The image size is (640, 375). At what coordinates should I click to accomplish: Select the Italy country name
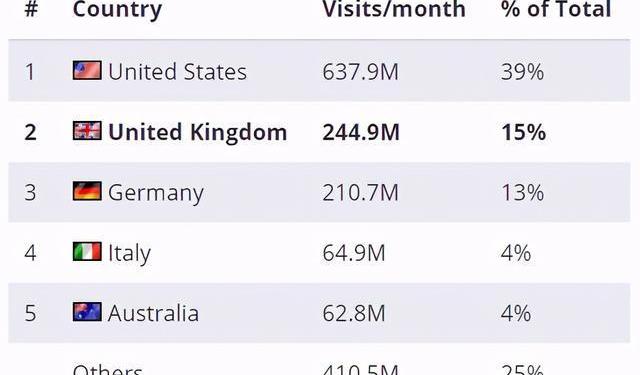coord(129,253)
